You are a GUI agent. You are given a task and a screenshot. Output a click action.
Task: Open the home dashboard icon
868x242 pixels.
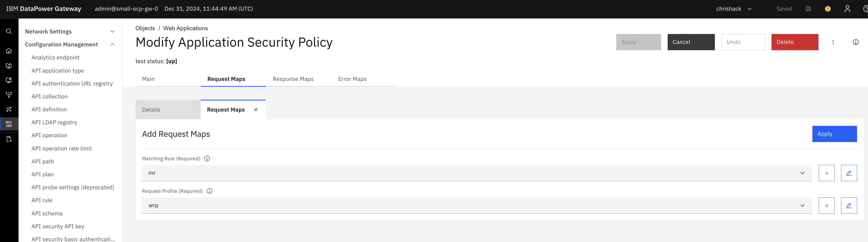point(9,51)
